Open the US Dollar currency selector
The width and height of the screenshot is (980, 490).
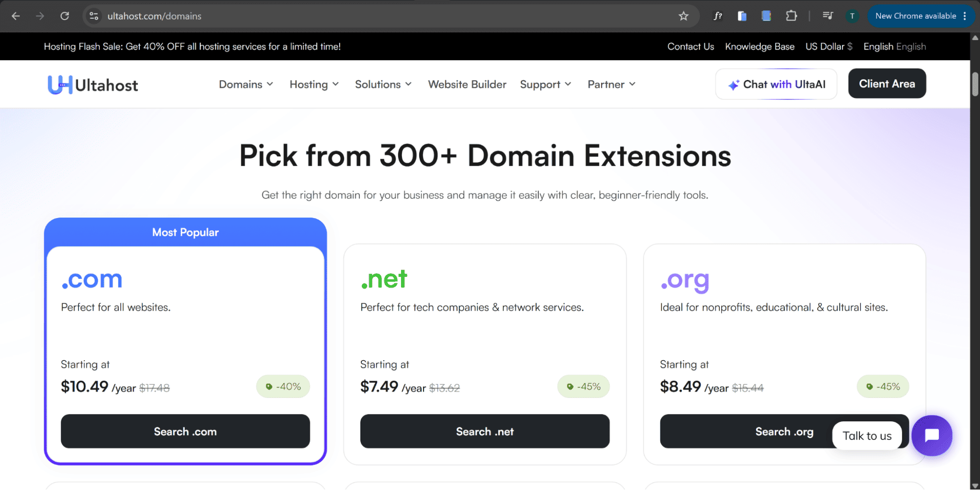829,47
